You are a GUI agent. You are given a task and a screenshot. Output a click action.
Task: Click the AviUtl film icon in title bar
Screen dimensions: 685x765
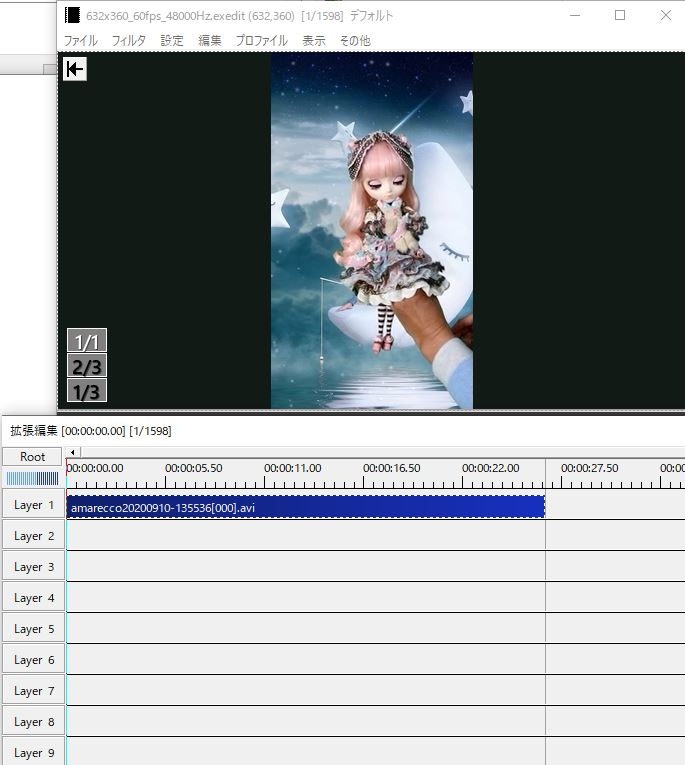pos(72,15)
